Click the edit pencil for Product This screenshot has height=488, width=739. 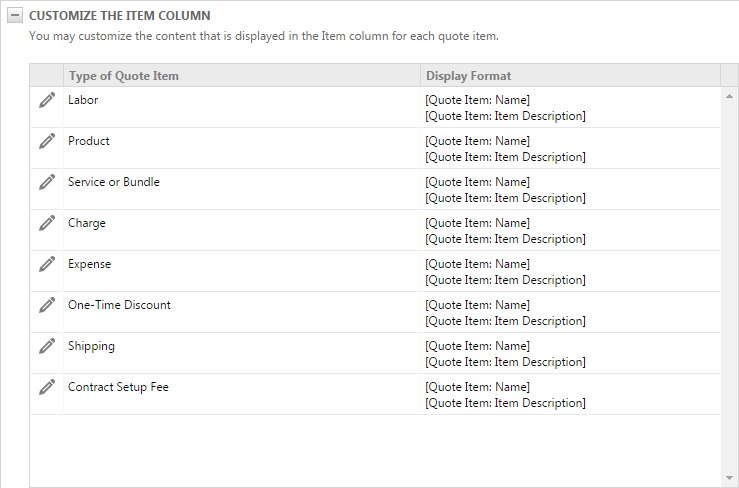point(47,141)
